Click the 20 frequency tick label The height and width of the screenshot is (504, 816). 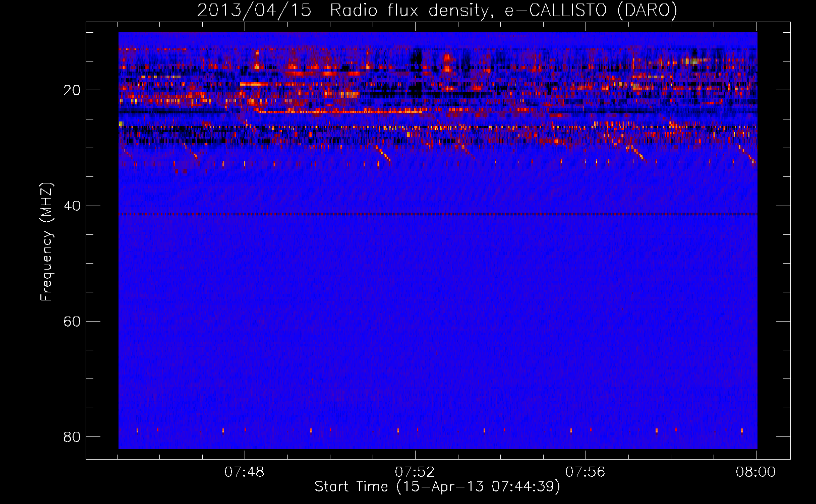(x=72, y=91)
